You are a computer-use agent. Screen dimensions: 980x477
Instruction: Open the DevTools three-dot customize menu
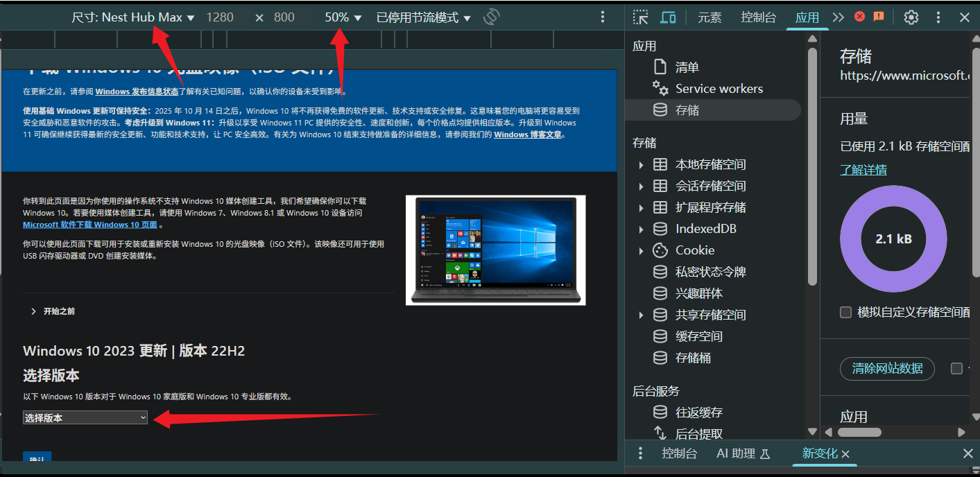pyautogui.click(x=938, y=17)
